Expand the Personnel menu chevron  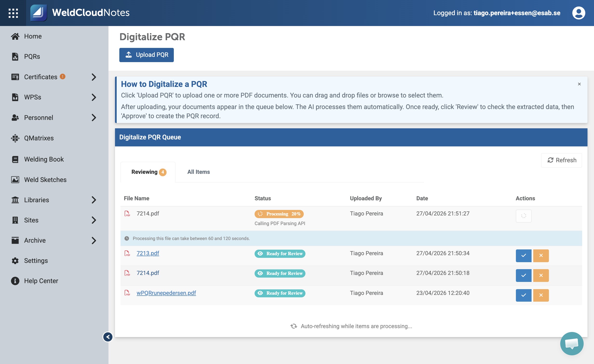point(94,117)
